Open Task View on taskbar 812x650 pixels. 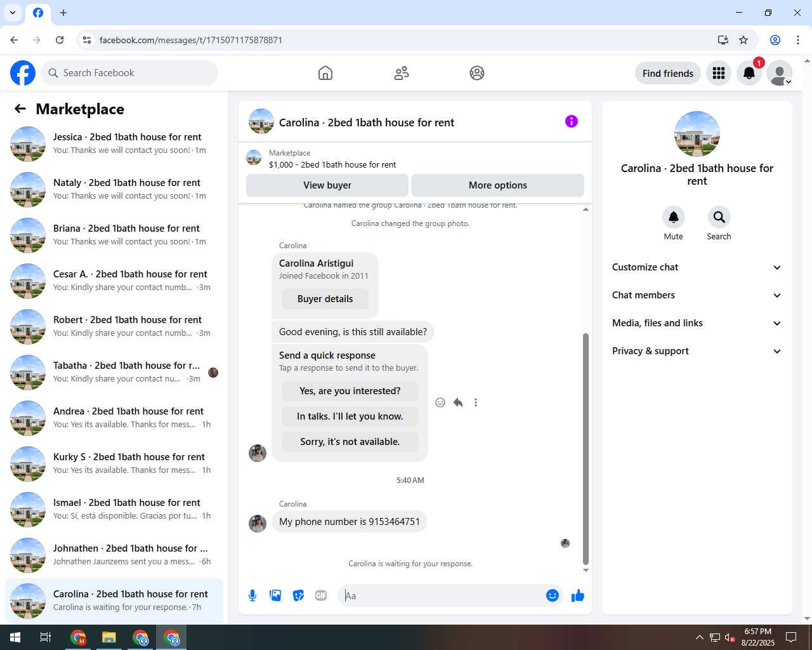tap(46, 637)
